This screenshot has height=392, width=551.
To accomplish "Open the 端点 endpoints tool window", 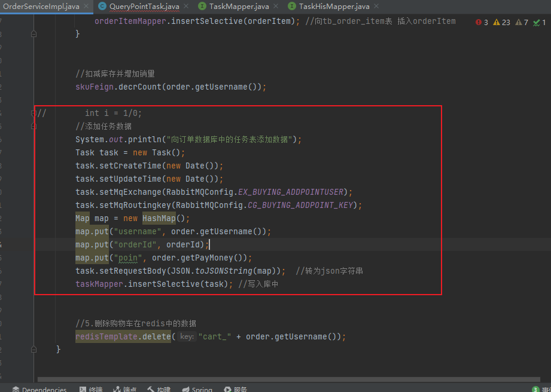I will point(125,389).
